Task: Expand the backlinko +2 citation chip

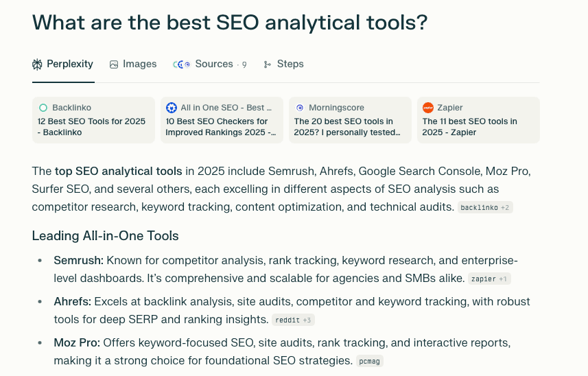Action: [485, 207]
